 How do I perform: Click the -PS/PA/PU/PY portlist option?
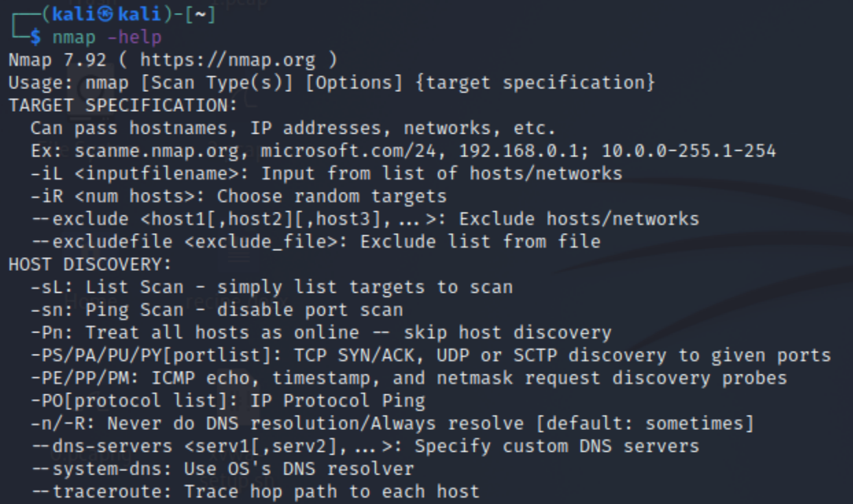(x=431, y=355)
